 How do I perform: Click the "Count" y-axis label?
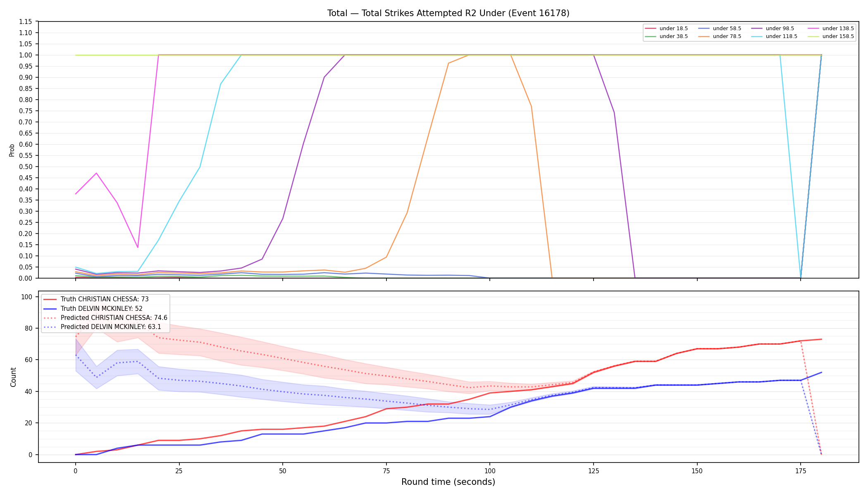pyautogui.click(x=13, y=377)
